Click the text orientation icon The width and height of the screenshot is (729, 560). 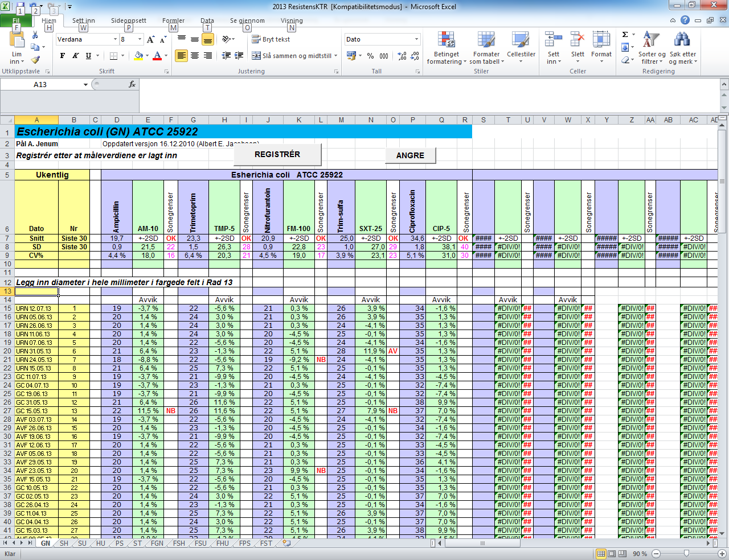coord(226,39)
